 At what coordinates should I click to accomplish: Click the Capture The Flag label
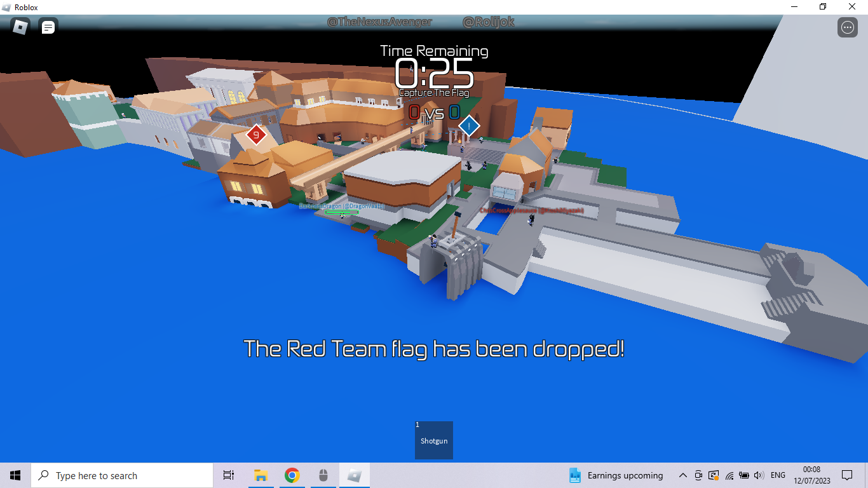(434, 93)
